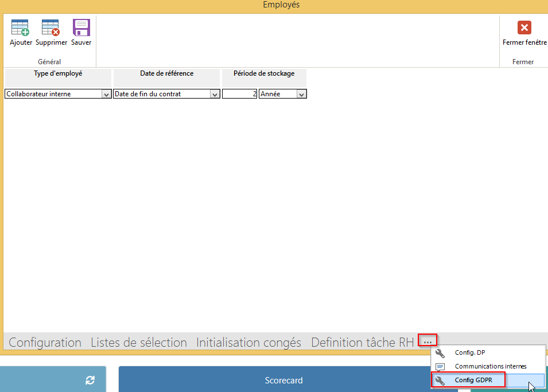Expand the Collaborateur interne dropdown
The width and height of the screenshot is (548, 392).
[x=106, y=94]
